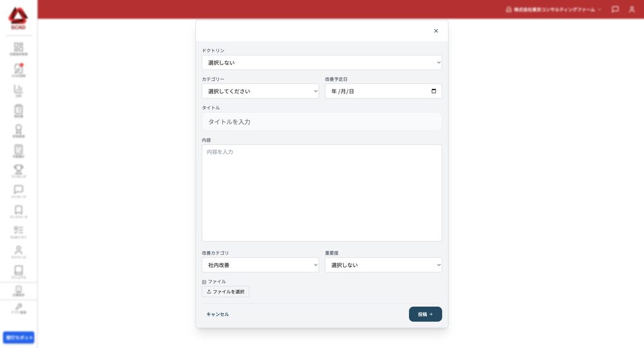The height and width of the screenshot is (348, 644).
Task: Expand the カテゴリー dropdown
Action: click(x=260, y=92)
